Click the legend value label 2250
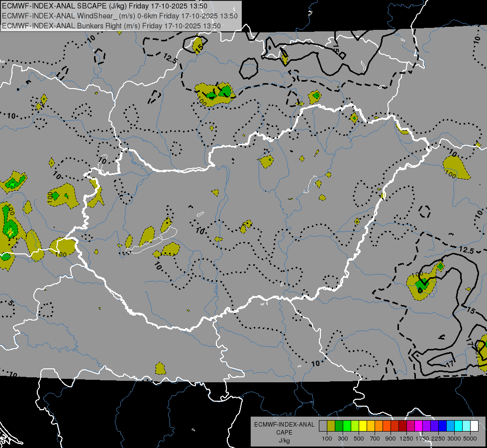The width and height of the screenshot is (487, 448). (x=439, y=439)
